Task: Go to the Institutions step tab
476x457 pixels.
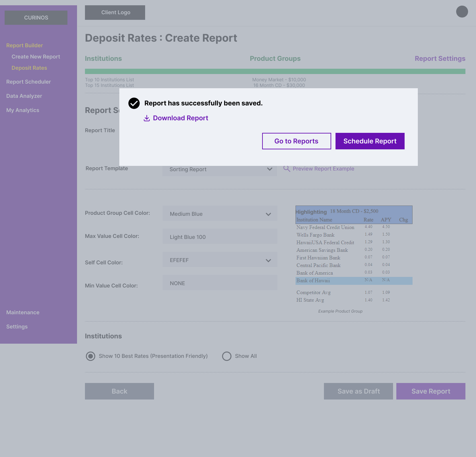Action: click(x=103, y=58)
